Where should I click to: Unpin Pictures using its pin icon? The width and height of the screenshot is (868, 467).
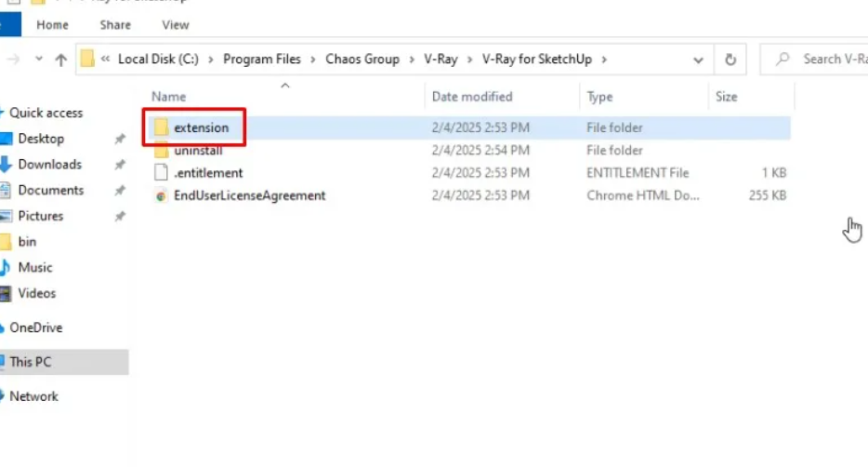[x=119, y=216]
